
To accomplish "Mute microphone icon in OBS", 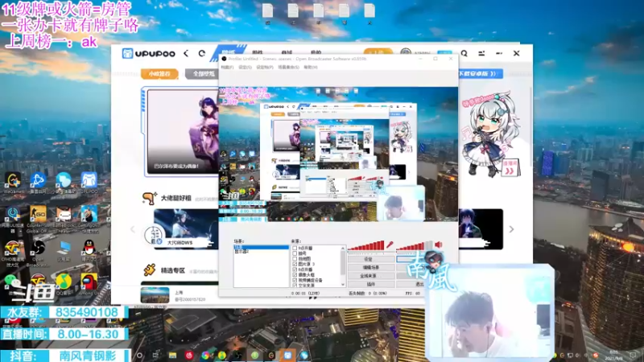I will 390,245.
